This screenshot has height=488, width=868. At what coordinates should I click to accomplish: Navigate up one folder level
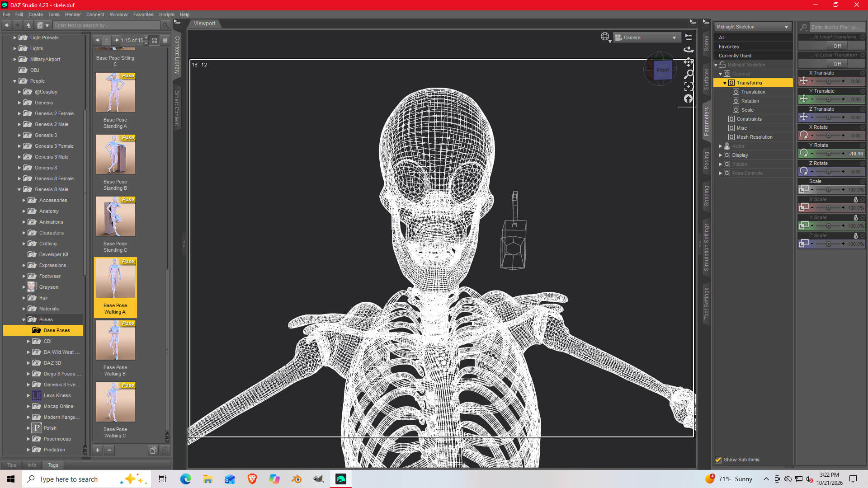(28, 25)
